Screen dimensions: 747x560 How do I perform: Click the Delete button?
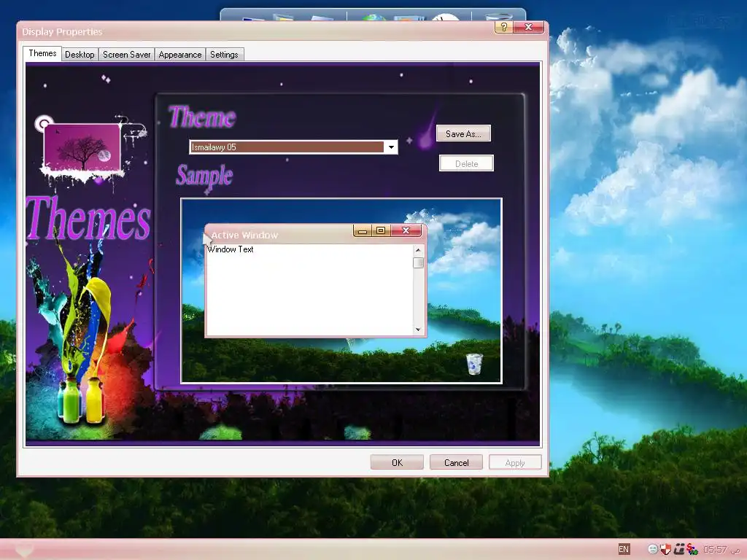click(x=466, y=163)
